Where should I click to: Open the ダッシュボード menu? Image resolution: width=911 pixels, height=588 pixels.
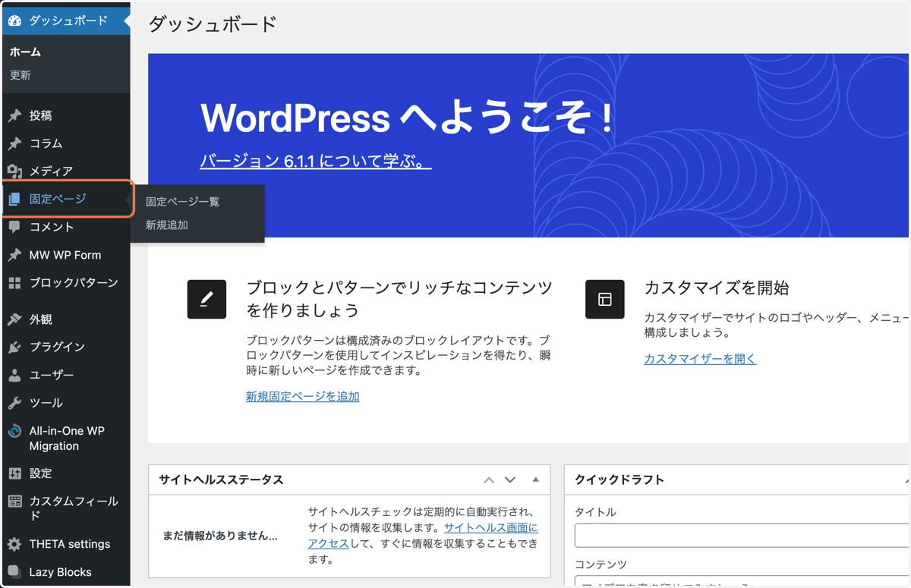66,20
